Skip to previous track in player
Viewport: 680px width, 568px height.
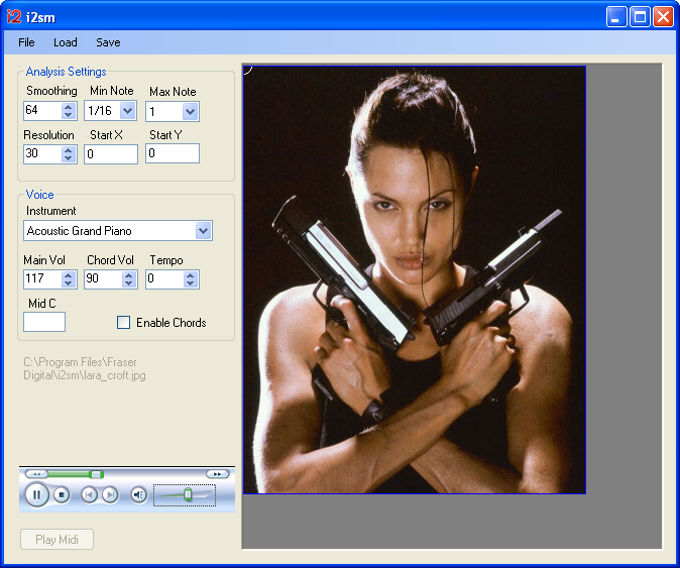click(x=89, y=495)
